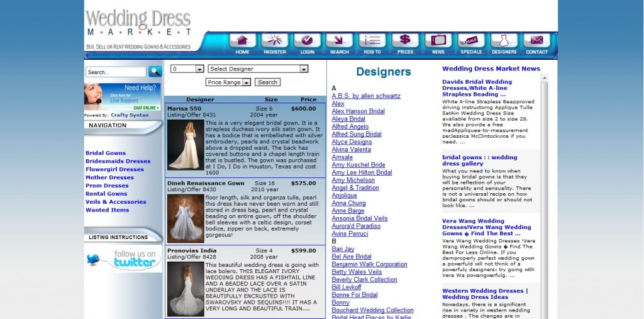Screen dimensions: 644x319
Task: Open the size dropdown showing 0
Action: (x=187, y=69)
